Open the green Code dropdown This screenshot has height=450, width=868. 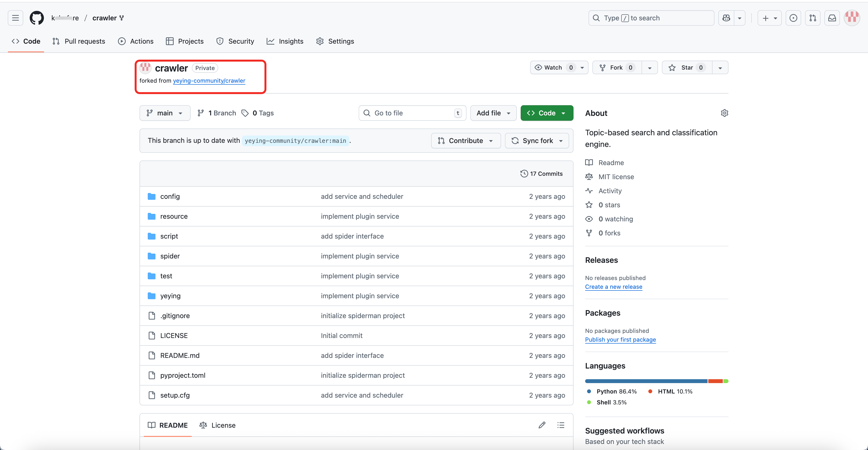547,113
